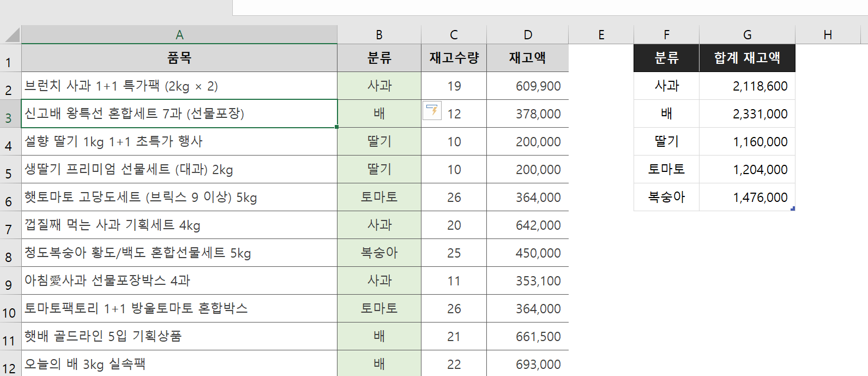The width and height of the screenshot is (868, 376).
Task: Select column C header
Action: [454, 35]
